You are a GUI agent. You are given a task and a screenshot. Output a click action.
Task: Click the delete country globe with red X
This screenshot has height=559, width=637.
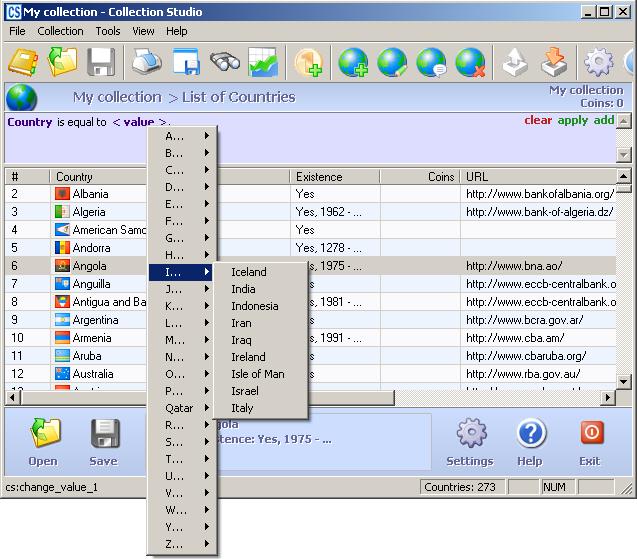(470, 62)
